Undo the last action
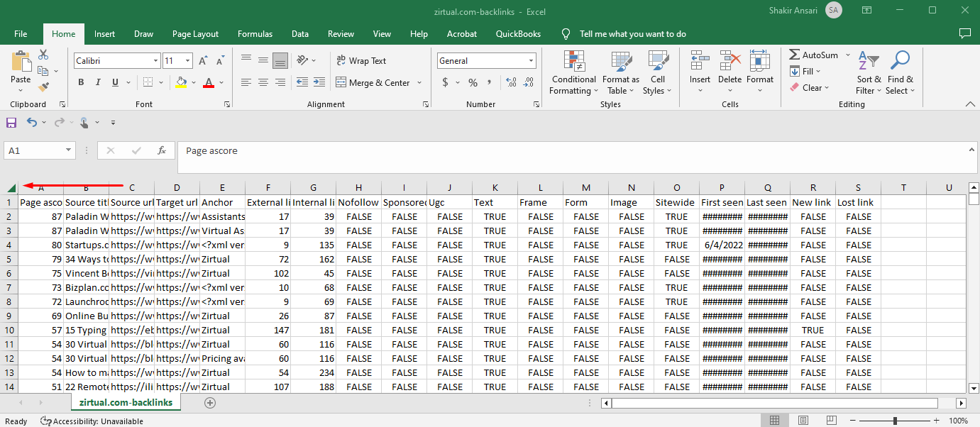Screen dimensions: 980x427 (x=31, y=123)
